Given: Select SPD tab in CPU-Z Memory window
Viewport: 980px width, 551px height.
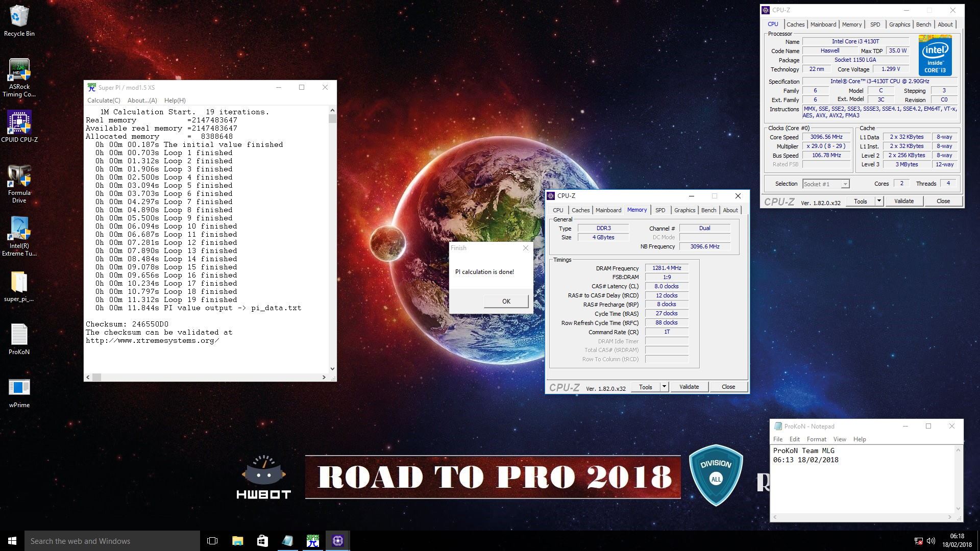Looking at the screenshot, I should pyautogui.click(x=660, y=210).
